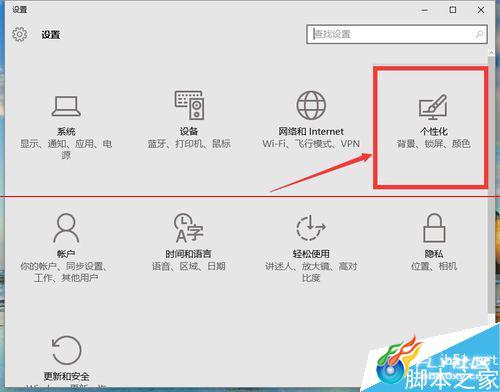Open the 隐私 padlock icon
The height and width of the screenshot is (392, 500).
[434, 228]
